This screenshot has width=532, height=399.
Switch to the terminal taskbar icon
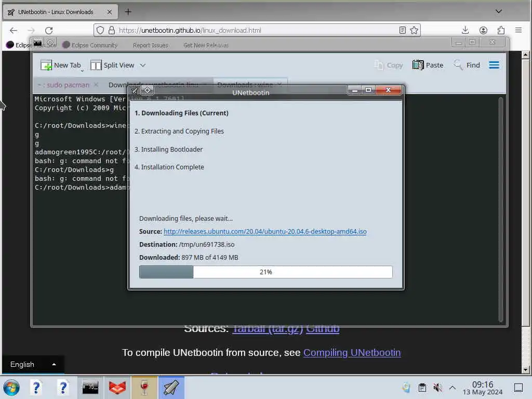coord(90,388)
